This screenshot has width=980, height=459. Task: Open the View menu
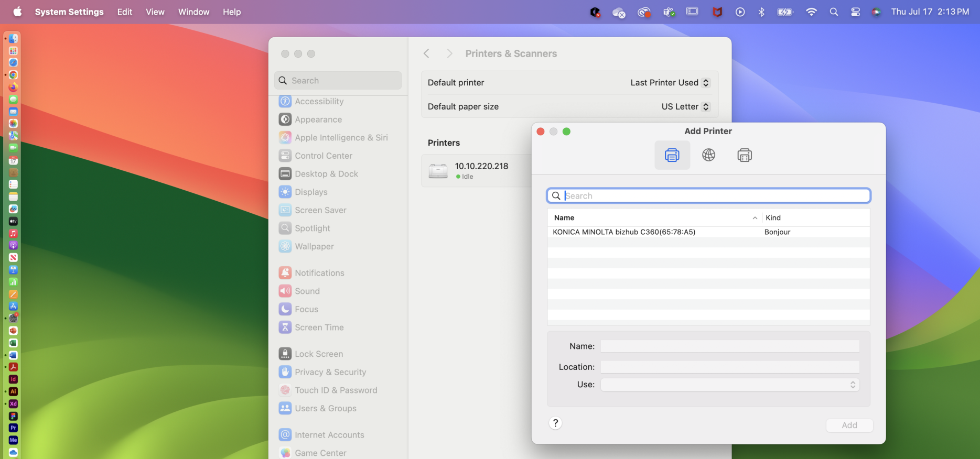pyautogui.click(x=155, y=12)
